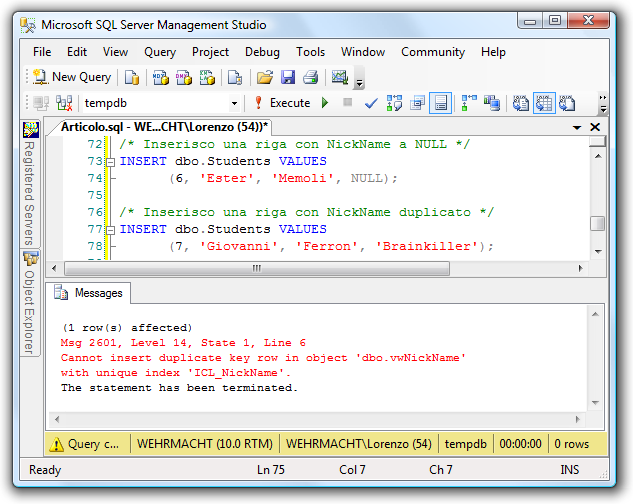Open the Tools menu
The width and height of the screenshot is (633, 504).
(310, 52)
